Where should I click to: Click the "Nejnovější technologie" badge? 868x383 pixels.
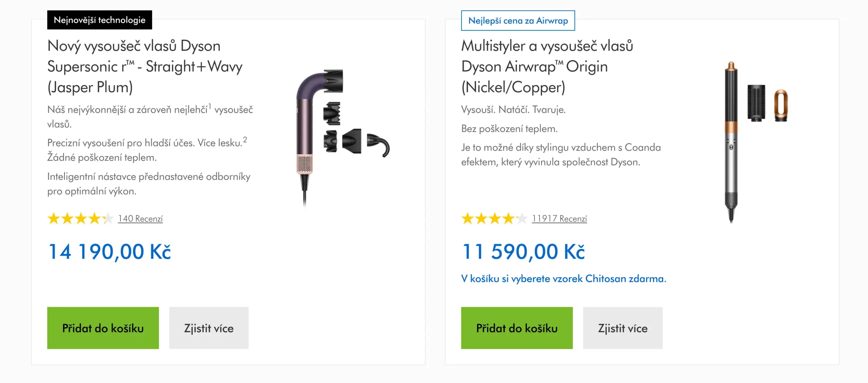(x=100, y=20)
